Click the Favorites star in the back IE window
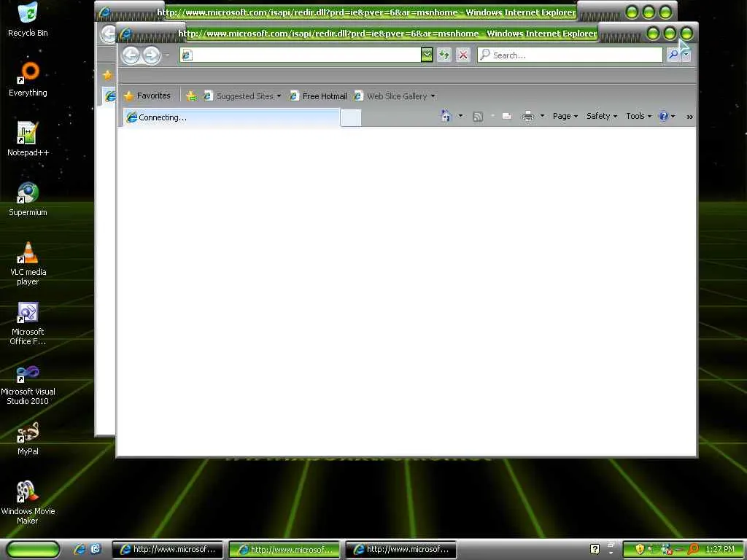The width and height of the screenshot is (747, 560). [x=108, y=75]
